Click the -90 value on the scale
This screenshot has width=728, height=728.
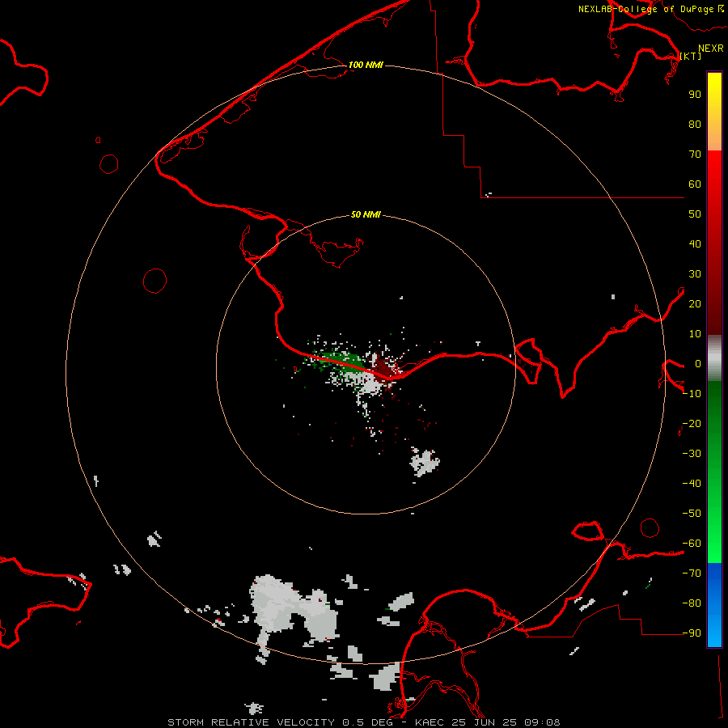[x=692, y=633]
